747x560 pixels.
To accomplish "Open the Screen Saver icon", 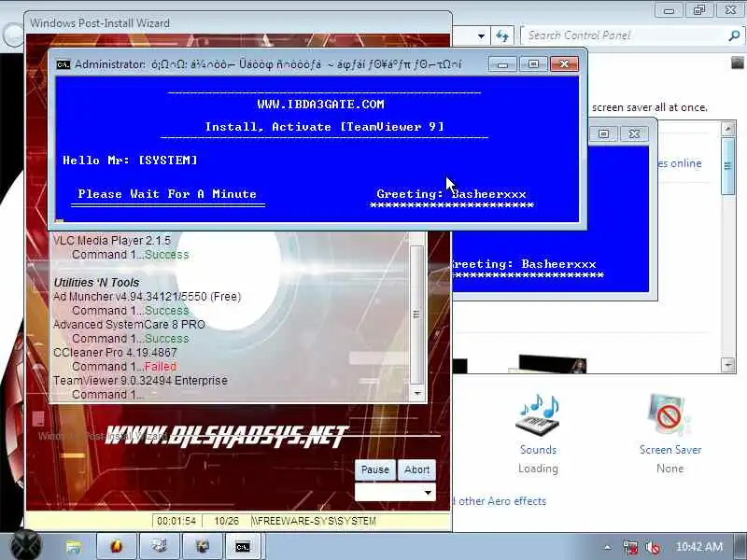I will click(669, 414).
